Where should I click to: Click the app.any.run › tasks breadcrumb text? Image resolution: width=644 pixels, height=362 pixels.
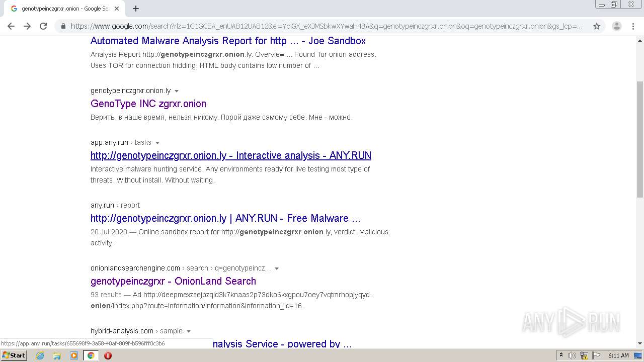pyautogui.click(x=121, y=142)
